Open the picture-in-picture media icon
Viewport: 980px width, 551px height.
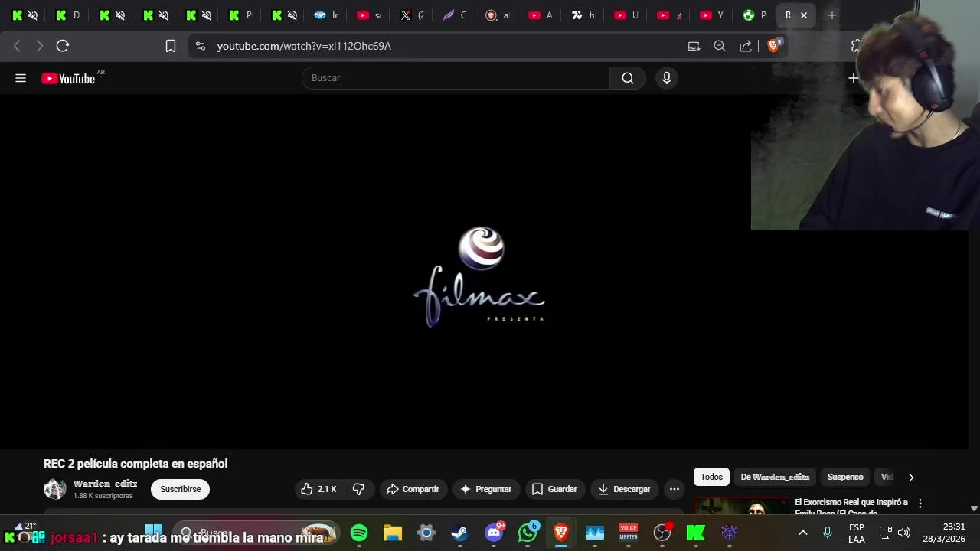click(694, 46)
